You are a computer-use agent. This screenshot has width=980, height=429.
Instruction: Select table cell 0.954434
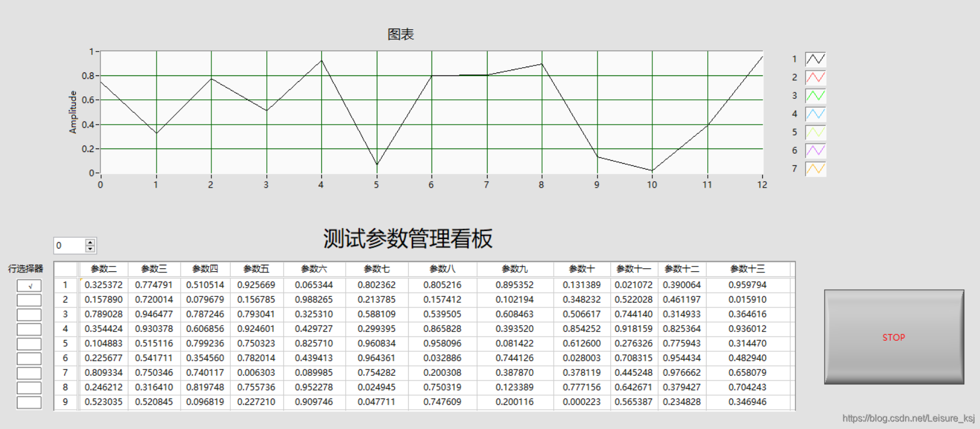click(x=682, y=358)
